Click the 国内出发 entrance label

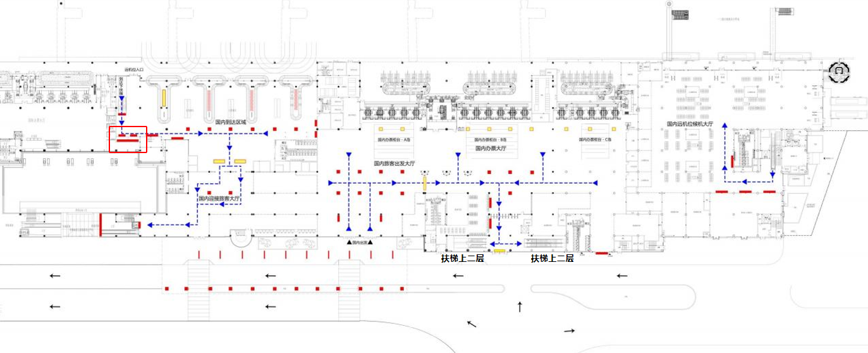pos(358,242)
